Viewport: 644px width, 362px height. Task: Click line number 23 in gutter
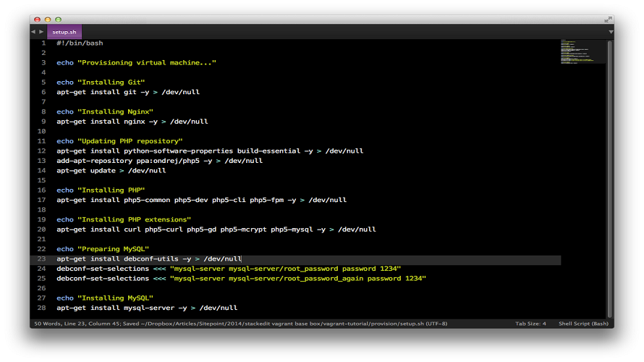(x=41, y=259)
